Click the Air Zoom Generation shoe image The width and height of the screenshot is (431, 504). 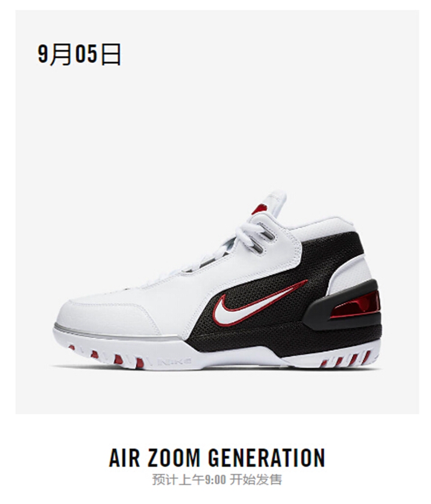[x=217, y=280]
